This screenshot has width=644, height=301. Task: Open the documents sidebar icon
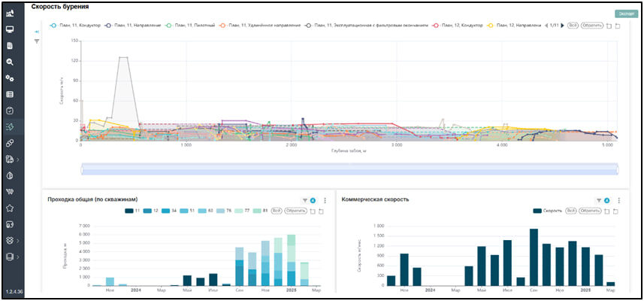coord(11,46)
